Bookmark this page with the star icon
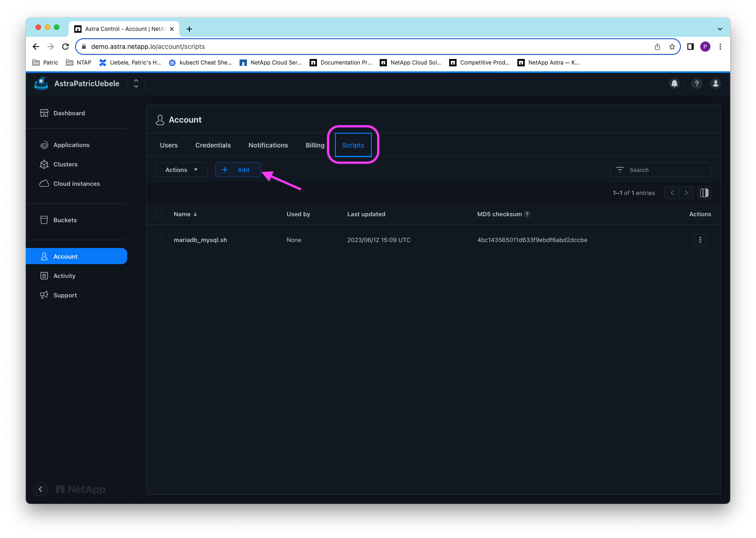 click(x=672, y=47)
